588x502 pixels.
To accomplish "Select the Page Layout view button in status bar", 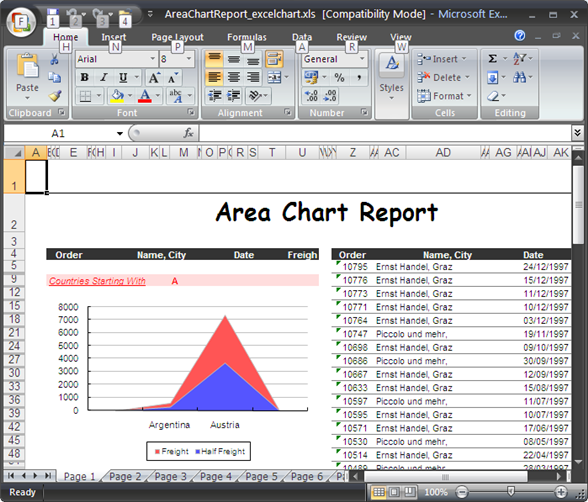I will 394,492.
